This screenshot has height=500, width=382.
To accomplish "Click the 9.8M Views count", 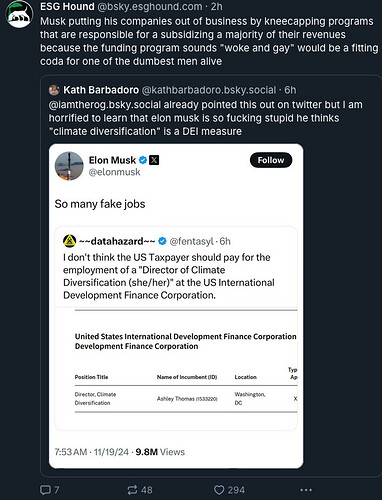I will point(160,452).
